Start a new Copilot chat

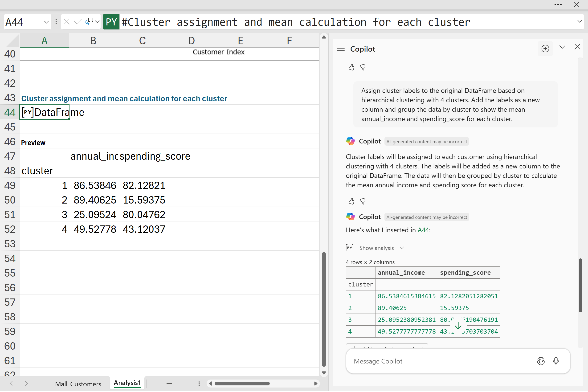tap(545, 49)
